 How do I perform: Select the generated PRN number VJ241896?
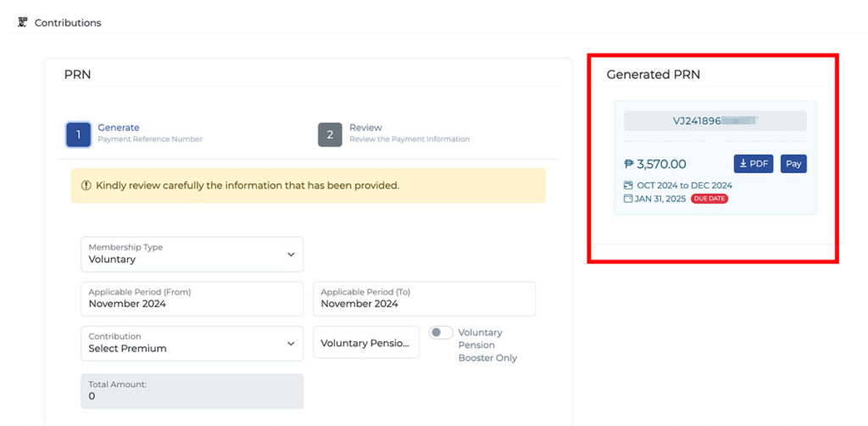click(715, 121)
